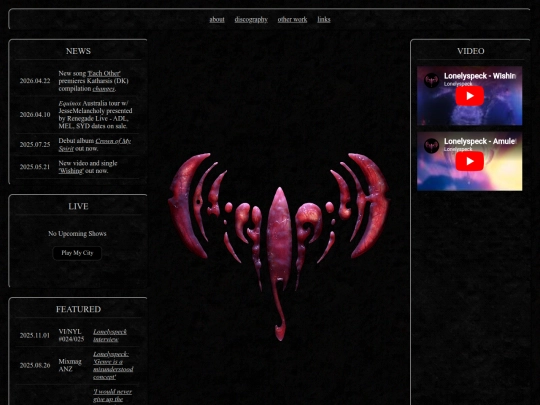Open the links page
540x405 pixels.
(324, 19)
